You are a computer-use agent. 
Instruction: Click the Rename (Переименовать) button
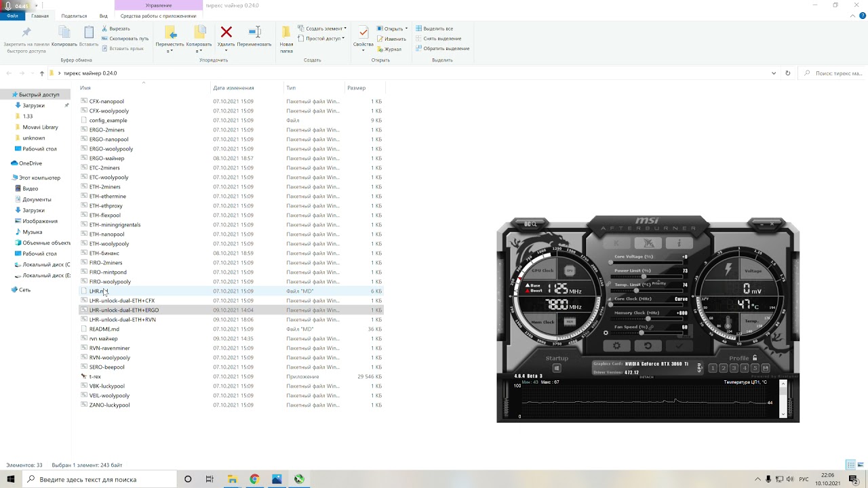[254, 37]
